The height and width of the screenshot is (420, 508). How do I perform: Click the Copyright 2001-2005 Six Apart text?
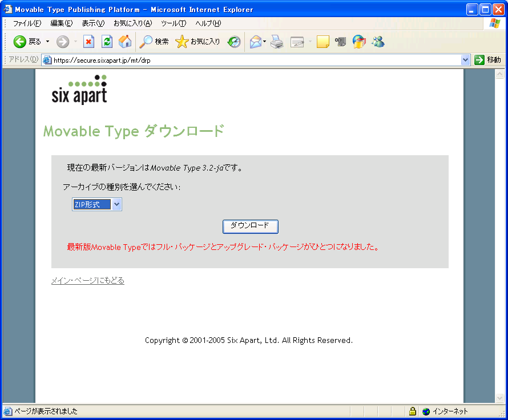click(x=249, y=340)
